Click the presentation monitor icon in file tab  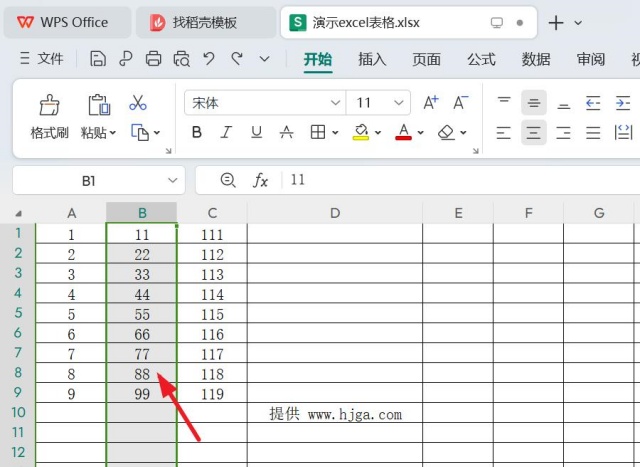click(x=496, y=23)
